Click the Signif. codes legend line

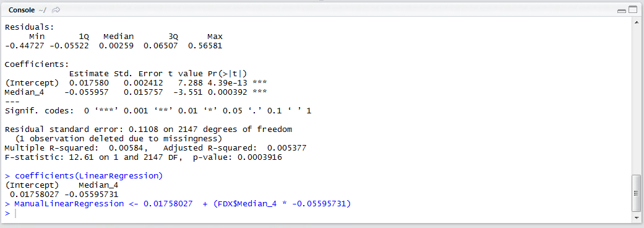tap(158, 111)
